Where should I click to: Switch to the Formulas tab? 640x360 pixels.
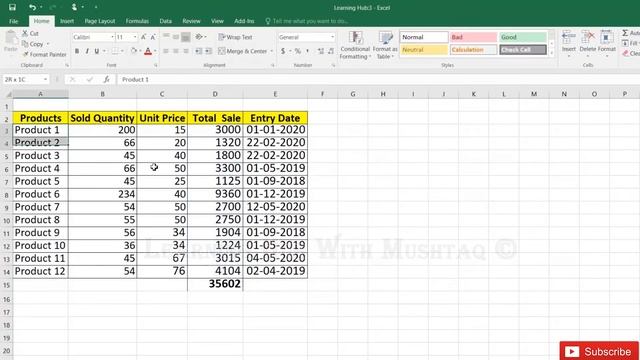pos(137,21)
